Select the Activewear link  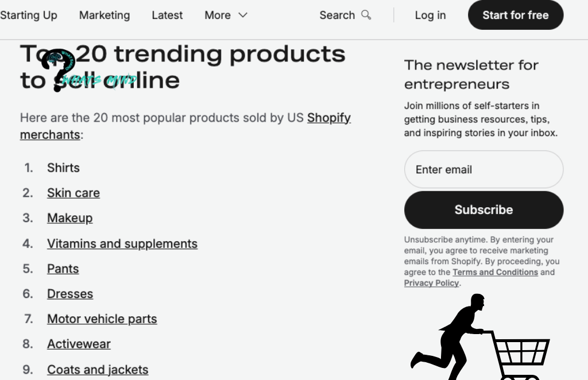79,344
